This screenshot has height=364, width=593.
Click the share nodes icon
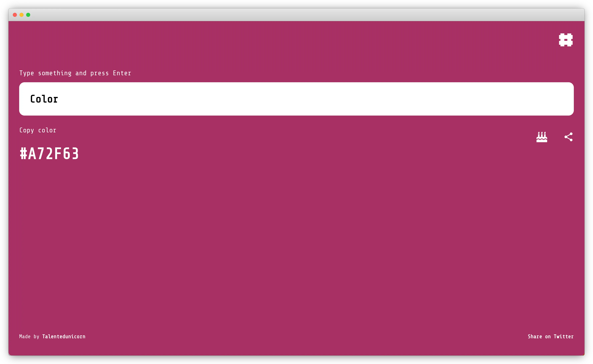pyautogui.click(x=568, y=137)
